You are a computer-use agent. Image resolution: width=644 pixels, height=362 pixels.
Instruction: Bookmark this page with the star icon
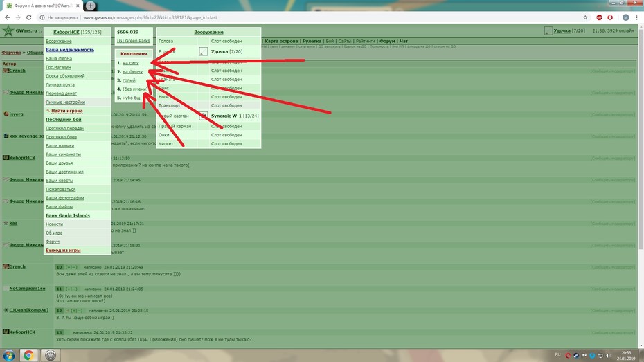click(585, 17)
